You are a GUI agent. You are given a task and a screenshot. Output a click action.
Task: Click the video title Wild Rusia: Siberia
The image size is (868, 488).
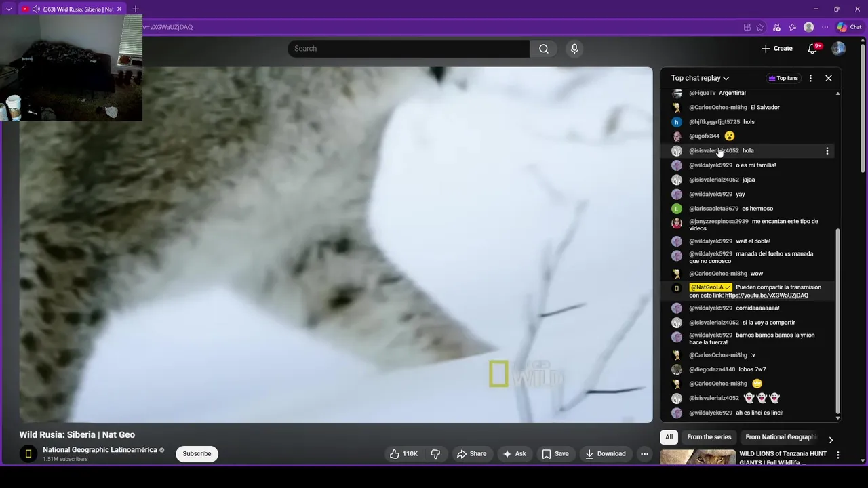coord(77,435)
